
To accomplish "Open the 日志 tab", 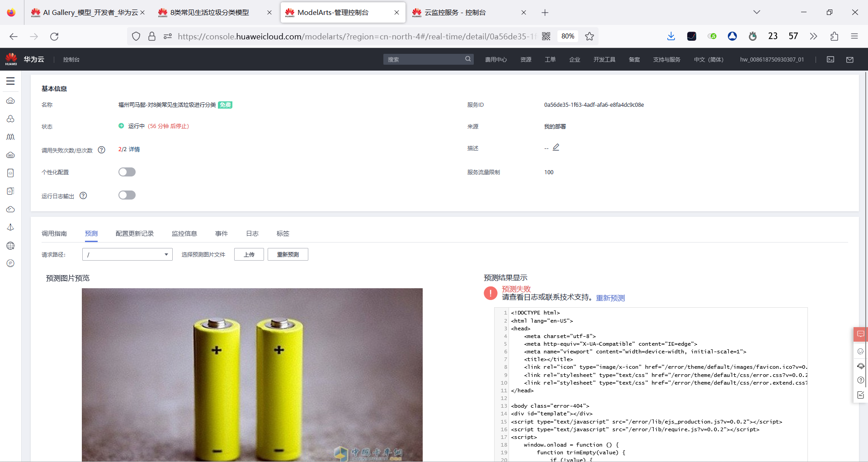I will click(x=252, y=233).
